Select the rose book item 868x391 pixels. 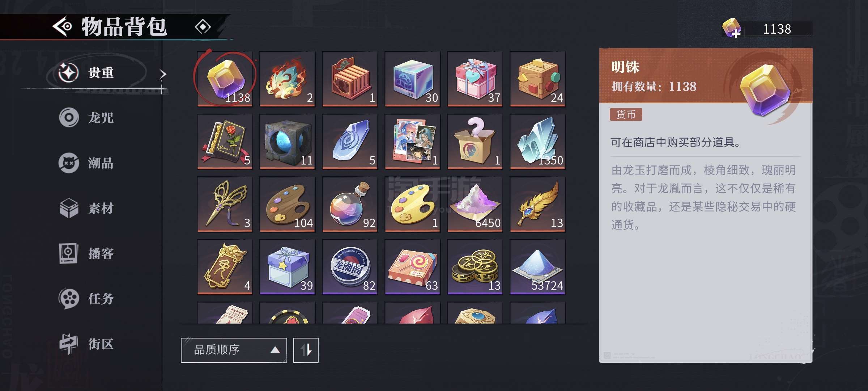[x=225, y=142]
